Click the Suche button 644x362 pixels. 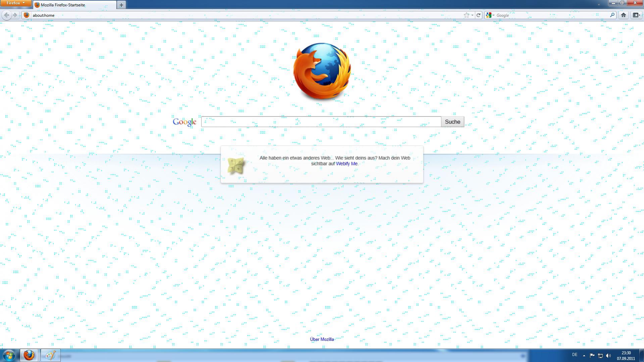coord(452,122)
